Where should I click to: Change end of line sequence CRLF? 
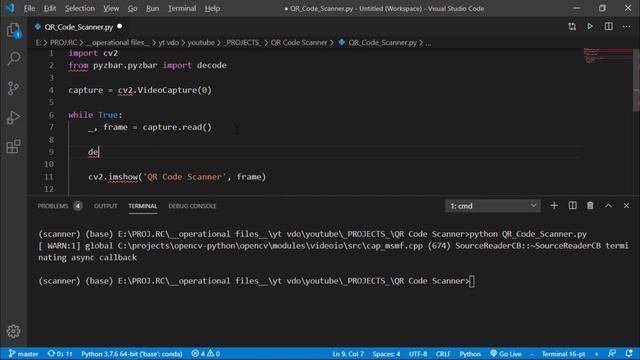(443, 354)
